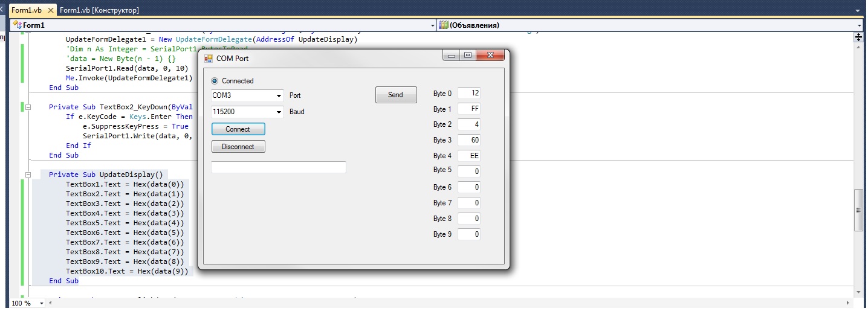Screen dimensions: 868x311
Task: Click the 'Byte 0' label
Action: click(442, 94)
